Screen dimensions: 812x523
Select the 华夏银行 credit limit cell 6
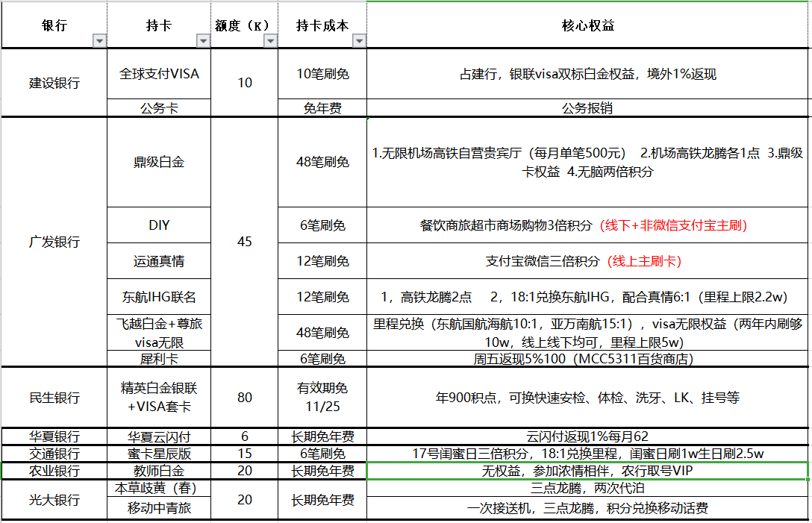[245, 436]
